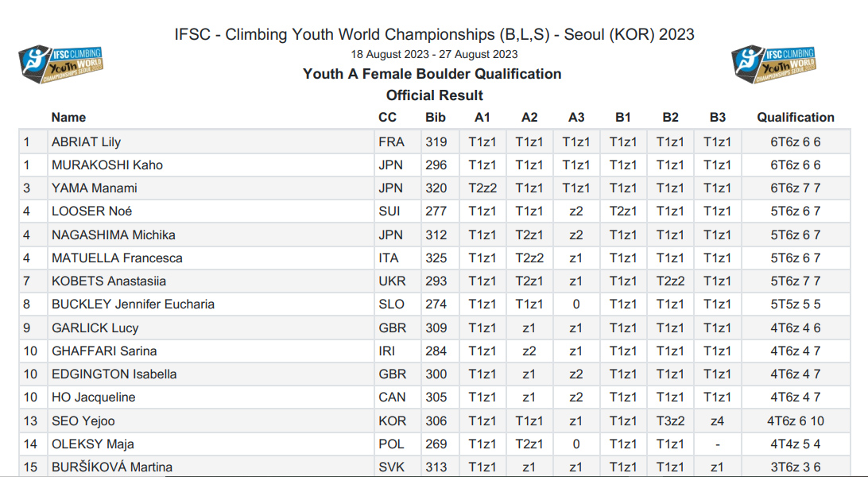The width and height of the screenshot is (868, 477).
Task: Click the CC column header
Action: pyautogui.click(x=388, y=117)
